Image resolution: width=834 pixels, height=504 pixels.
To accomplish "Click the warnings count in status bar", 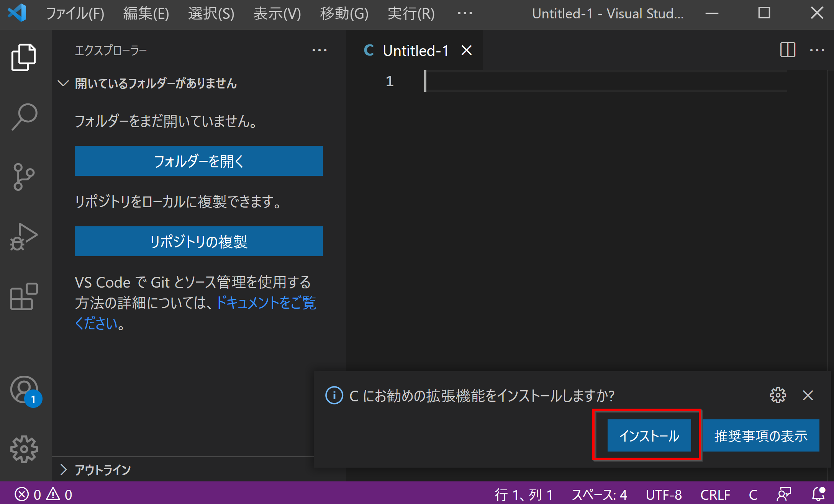I will 59,494.
